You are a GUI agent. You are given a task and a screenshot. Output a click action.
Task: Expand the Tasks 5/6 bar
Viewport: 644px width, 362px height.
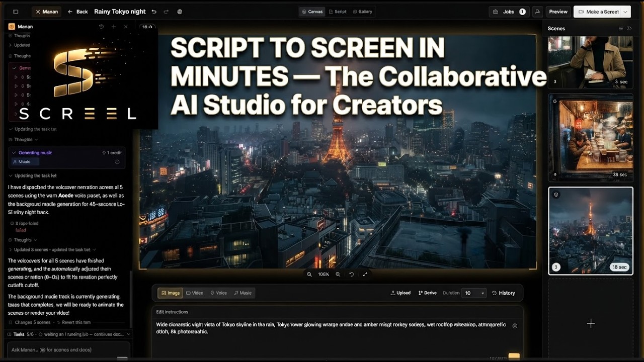69,334
